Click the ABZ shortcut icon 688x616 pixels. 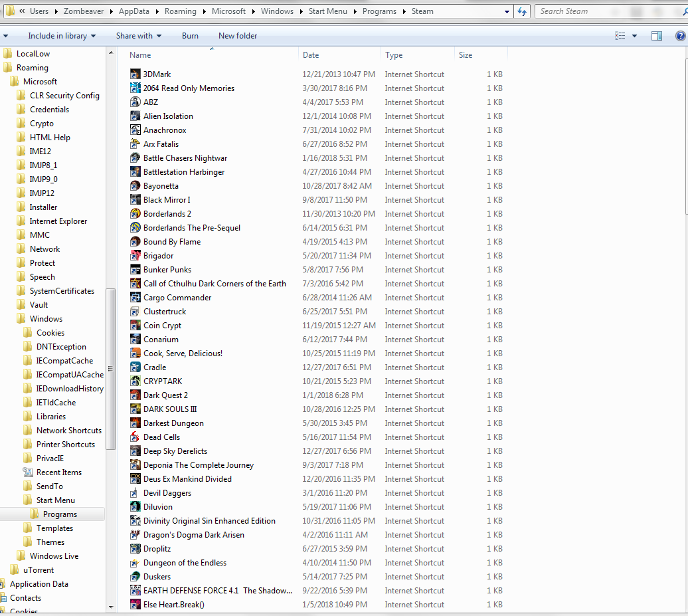tap(135, 102)
